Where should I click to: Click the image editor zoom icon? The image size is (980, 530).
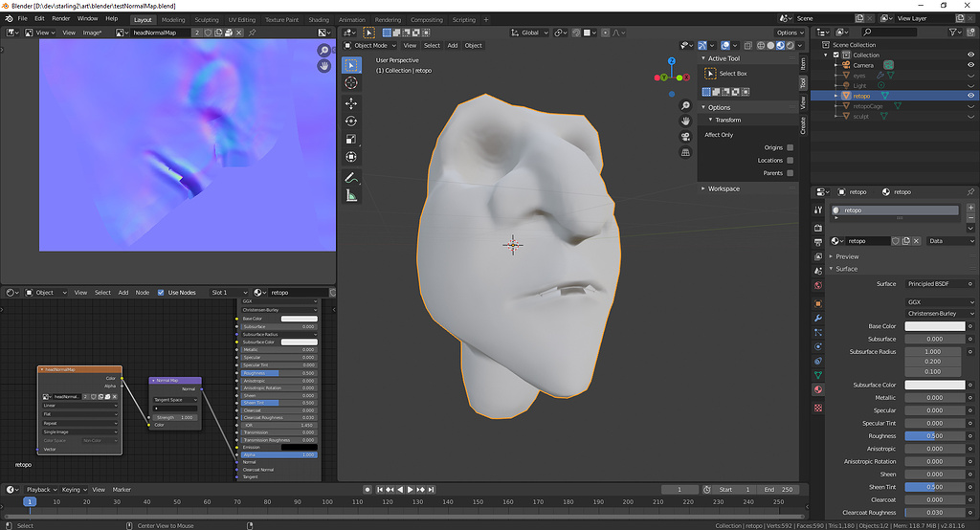coord(323,50)
